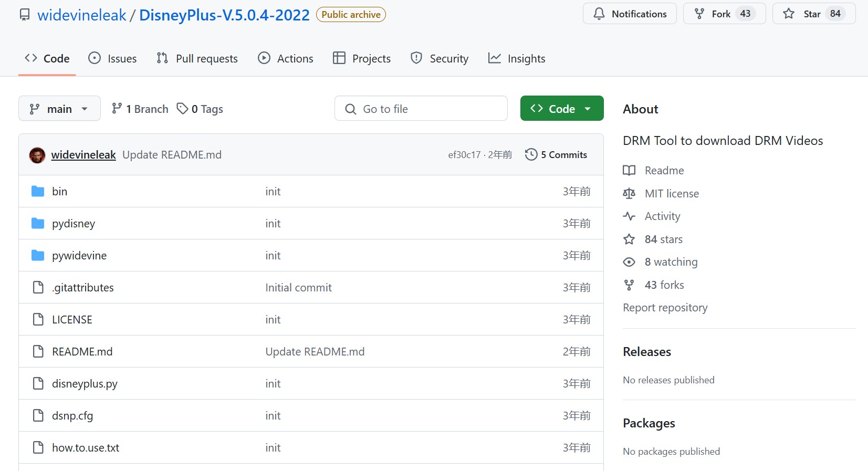Image resolution: width=868 pixels, height=471 pixels.
Task: Open the Pull requests tab
Action: pos(197,58)
